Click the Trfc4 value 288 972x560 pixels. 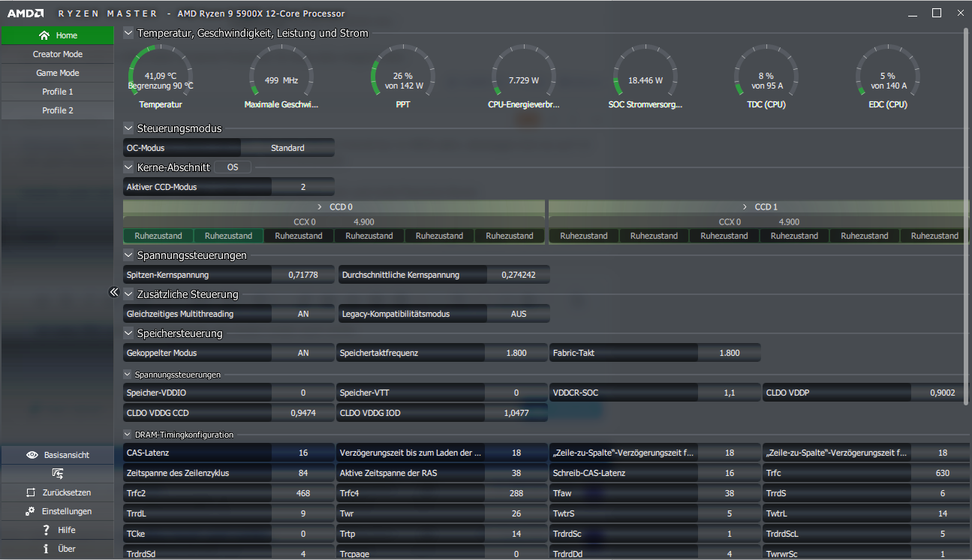516,493
